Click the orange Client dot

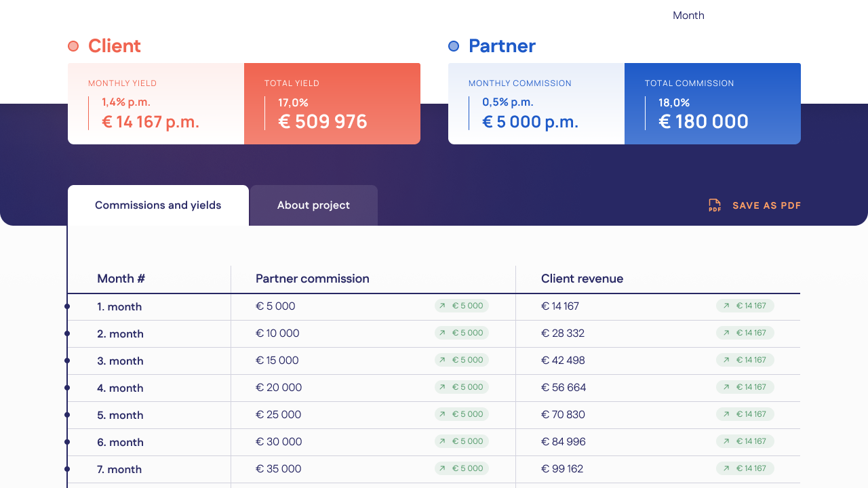73,46
